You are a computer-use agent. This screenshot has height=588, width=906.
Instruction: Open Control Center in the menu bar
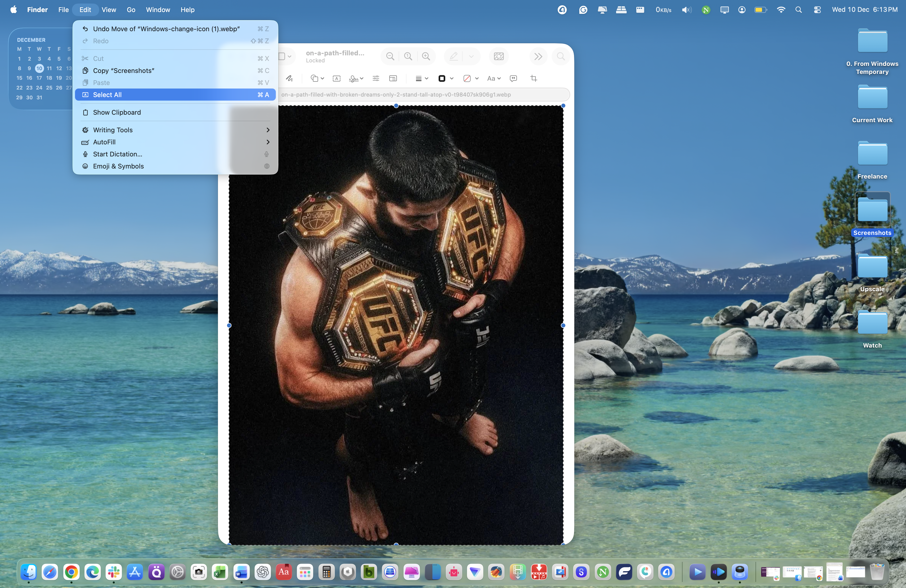[817, 10]
